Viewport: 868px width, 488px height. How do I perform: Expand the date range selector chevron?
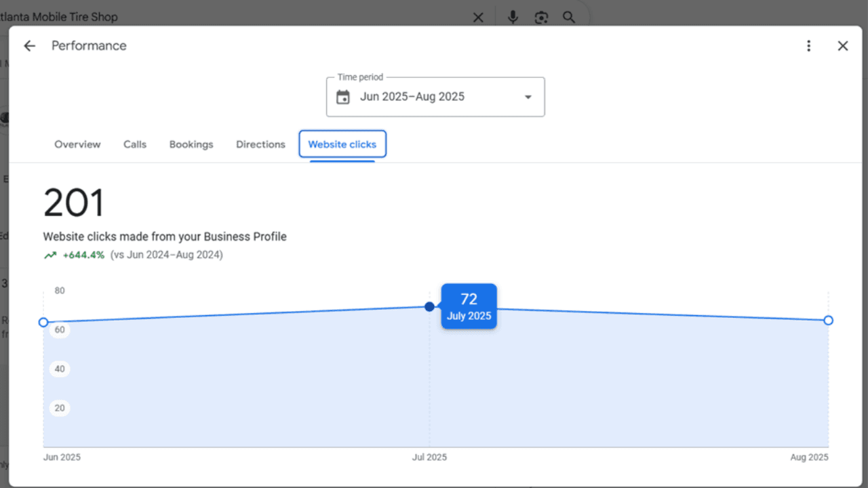(528, 97)
